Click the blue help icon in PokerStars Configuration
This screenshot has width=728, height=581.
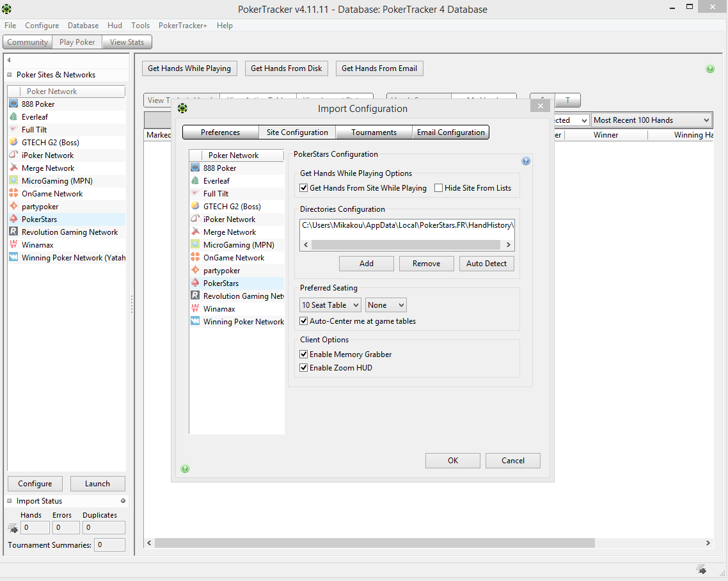526,161
